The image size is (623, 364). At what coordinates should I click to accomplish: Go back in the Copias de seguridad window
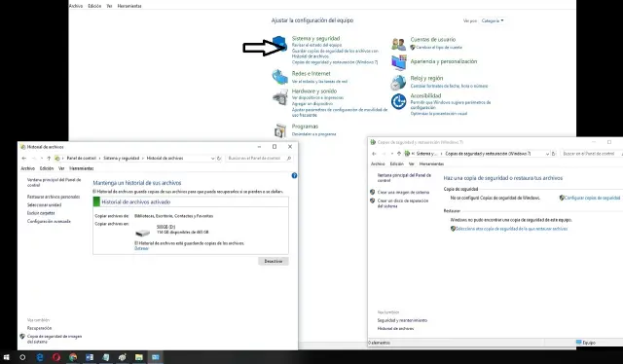[374, 154]
